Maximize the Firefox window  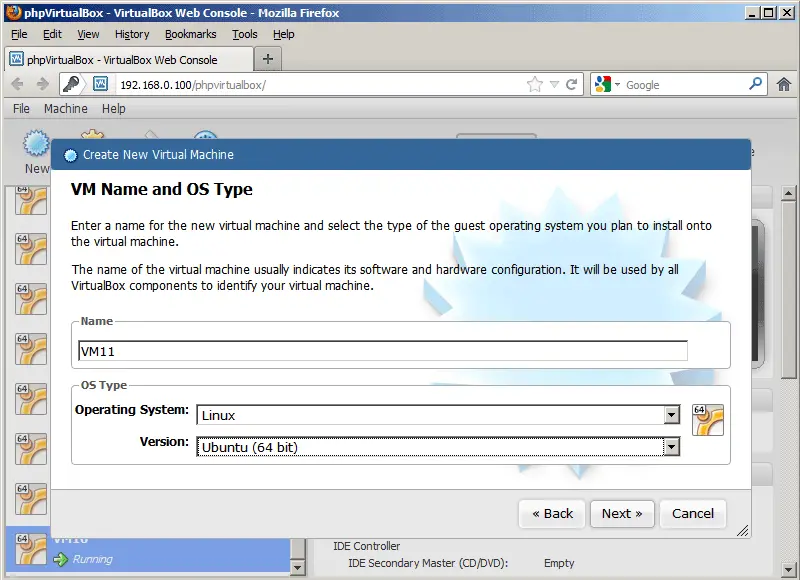pyautogui.click(x=768, y=13)
